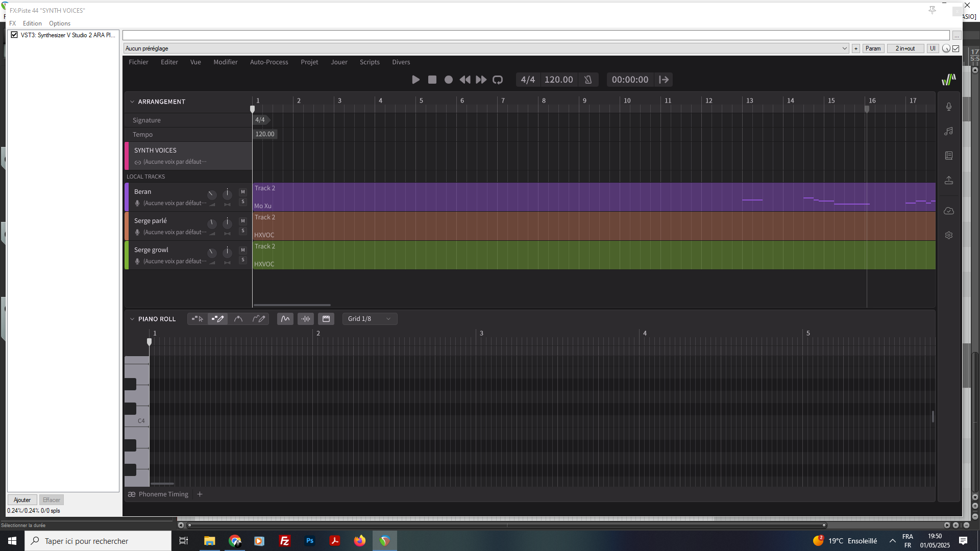Click the follow-playhead arrow icon
980x551 pixels.
[664, 80]
